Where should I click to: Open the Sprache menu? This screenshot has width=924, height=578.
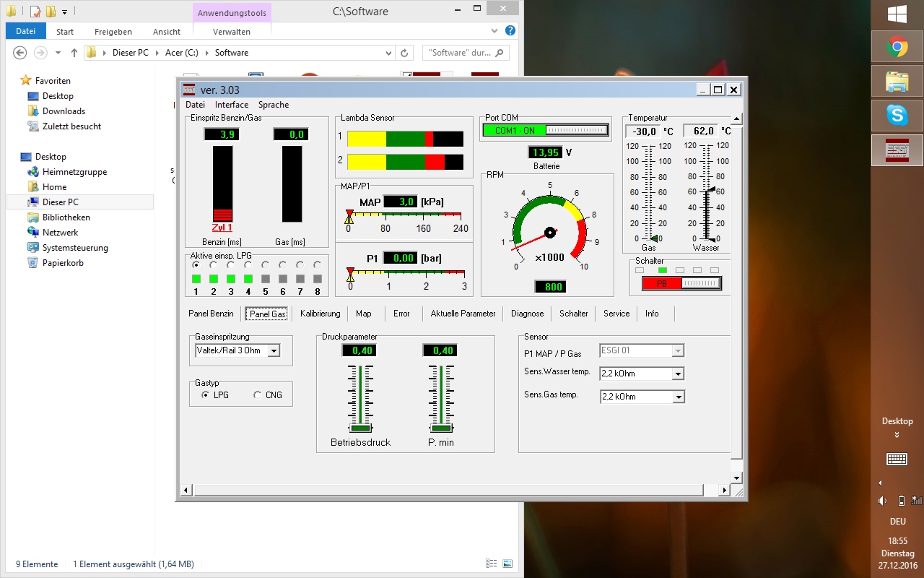[274, 105]
